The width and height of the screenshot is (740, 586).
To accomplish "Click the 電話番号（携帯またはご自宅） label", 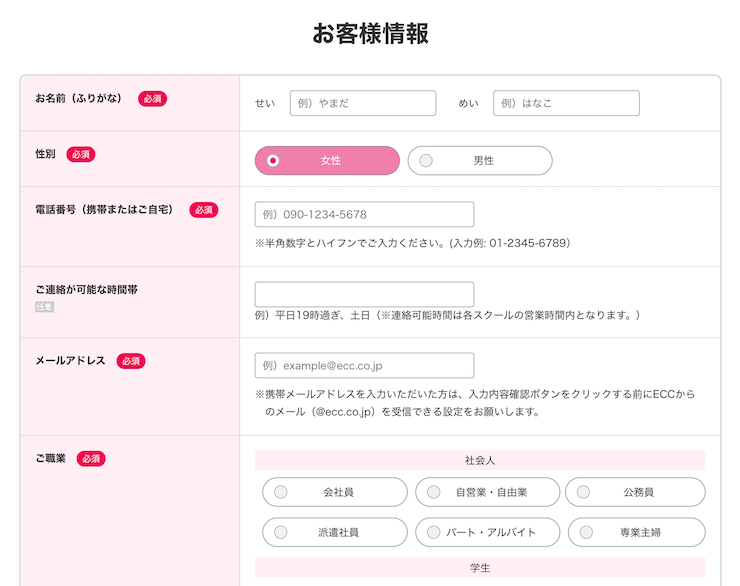I will [x=104, y=209].
